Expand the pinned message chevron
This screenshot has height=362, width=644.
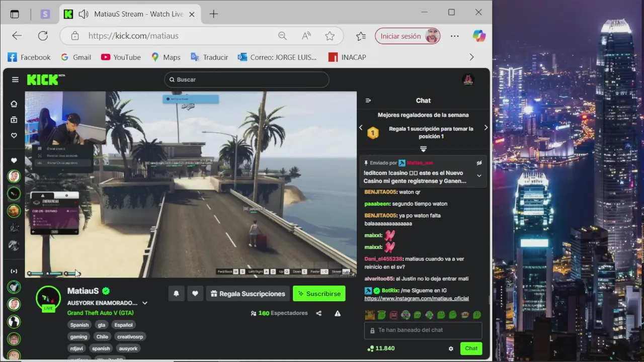(479, 175)
